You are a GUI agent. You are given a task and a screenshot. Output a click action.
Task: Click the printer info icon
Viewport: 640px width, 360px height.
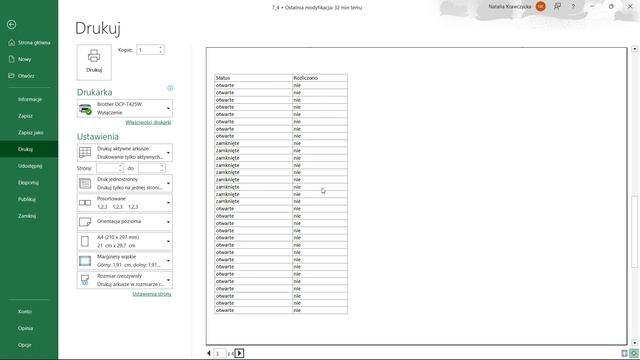(x=170, y=88)
